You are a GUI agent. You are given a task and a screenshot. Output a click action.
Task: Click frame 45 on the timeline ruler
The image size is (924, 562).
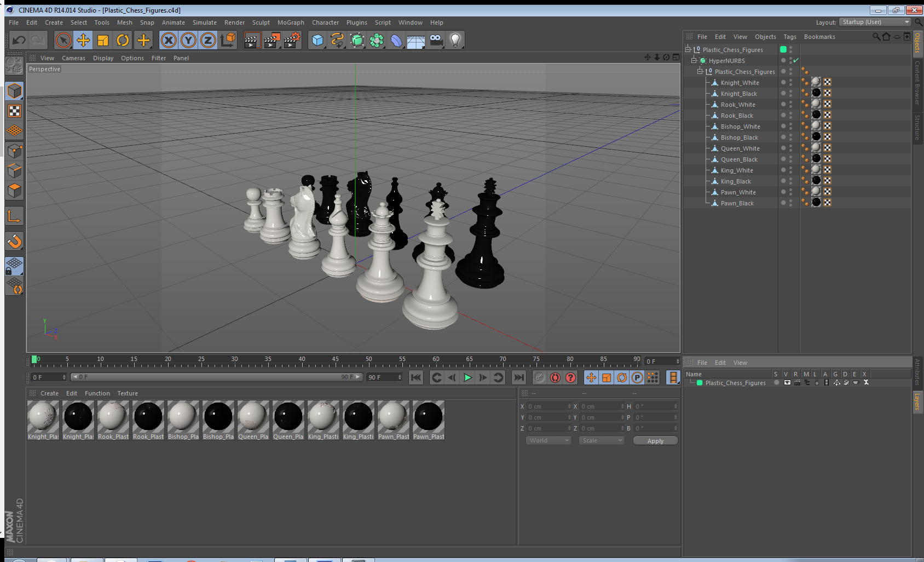(x=335, y=360)
